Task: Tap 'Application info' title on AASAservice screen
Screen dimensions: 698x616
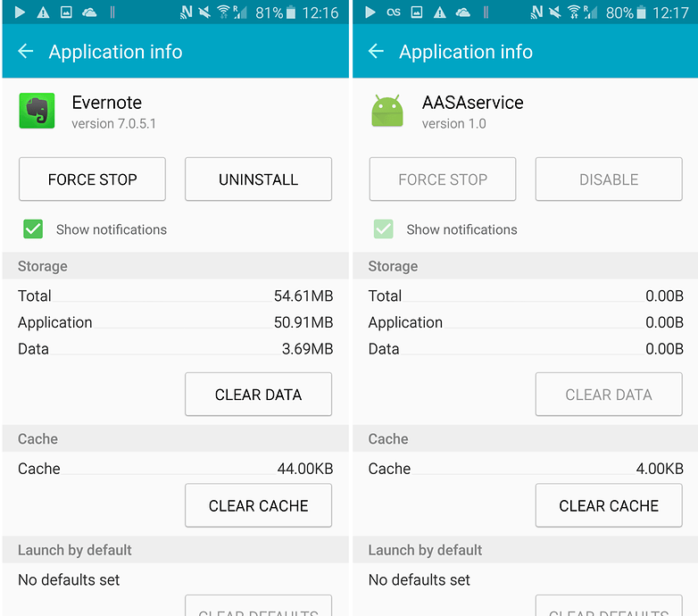Action: (x=466, y=52)
